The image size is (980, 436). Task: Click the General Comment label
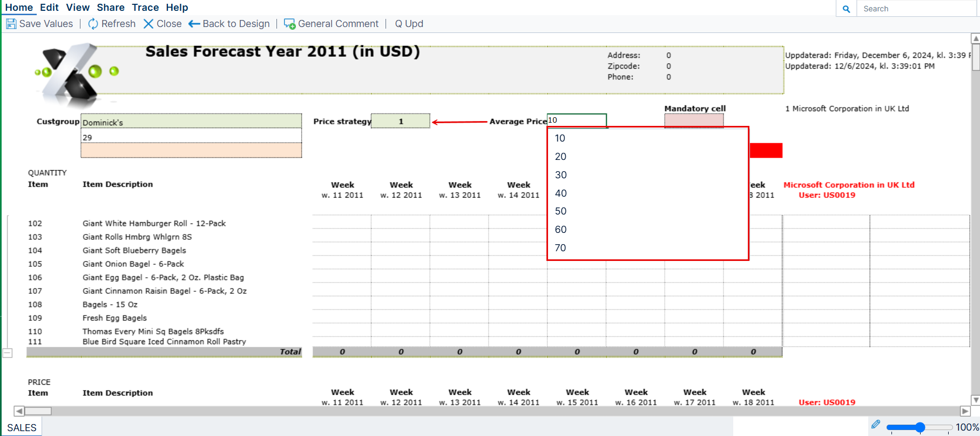[338, 24]
